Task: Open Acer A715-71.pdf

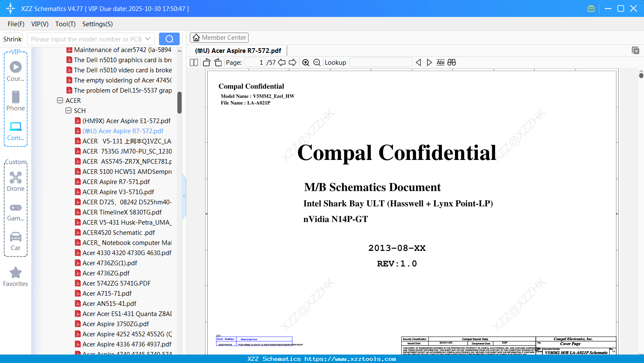Action: pos(107,294)
